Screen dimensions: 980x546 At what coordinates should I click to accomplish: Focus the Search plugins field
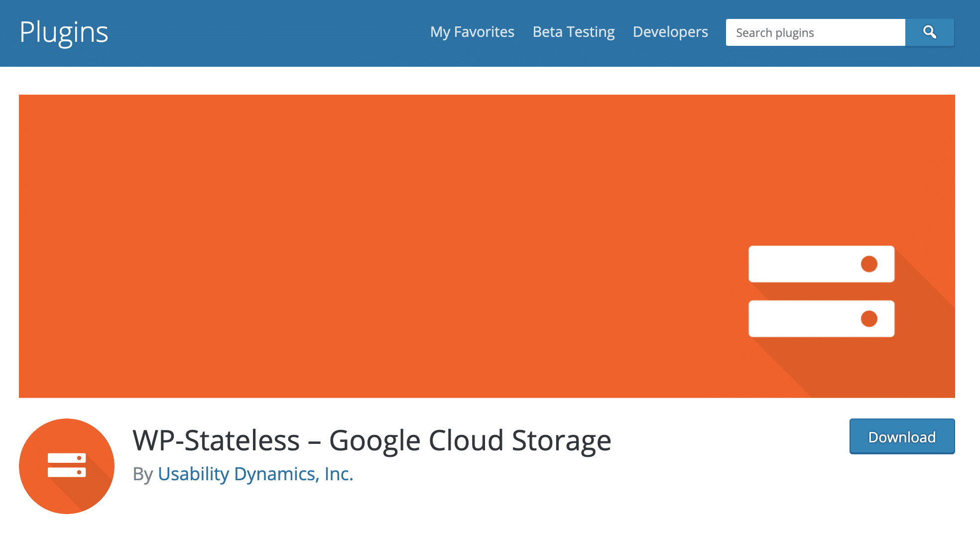(815, 32)
